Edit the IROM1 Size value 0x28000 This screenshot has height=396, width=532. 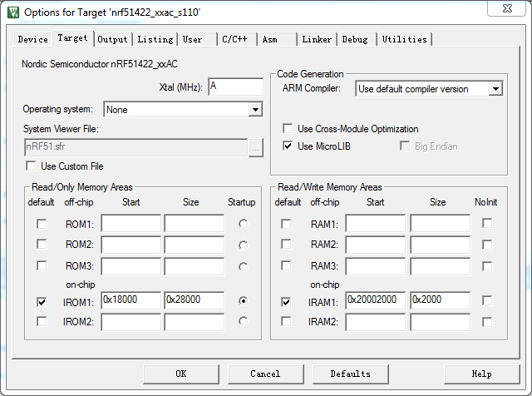click(x=194, y=299)
